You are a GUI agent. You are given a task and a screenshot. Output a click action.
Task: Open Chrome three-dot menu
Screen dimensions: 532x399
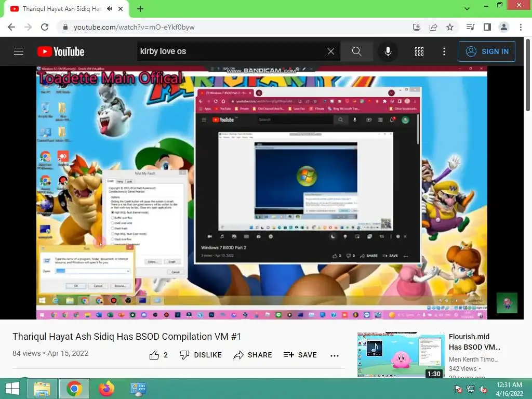[521, 27]
